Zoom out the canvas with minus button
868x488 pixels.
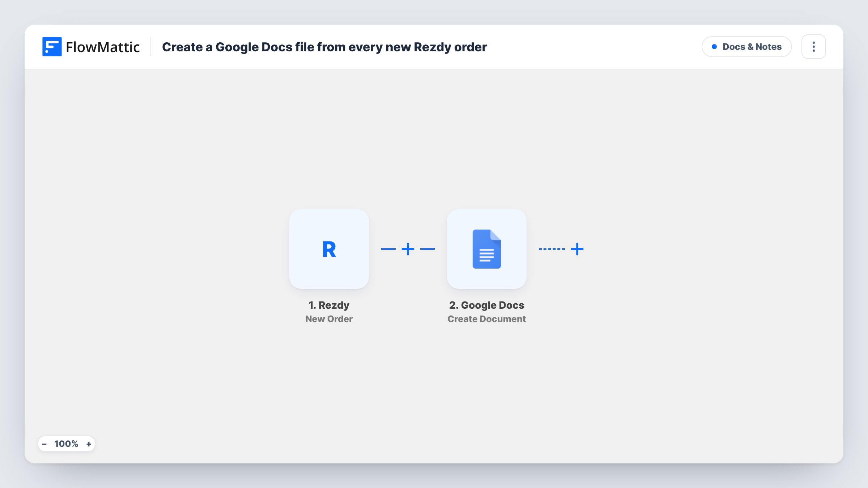44,444
